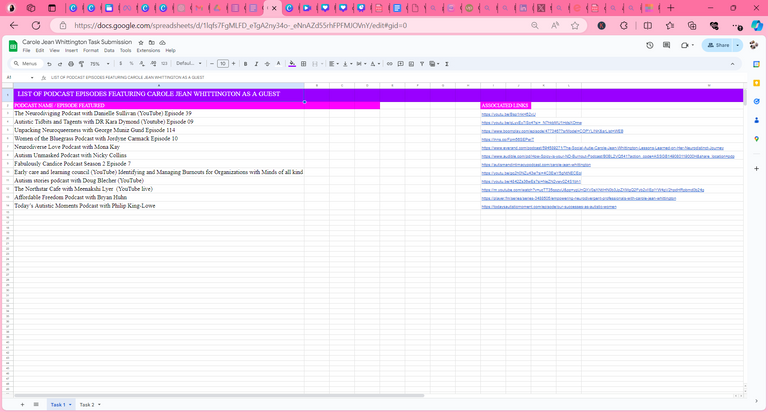Open vertical align dropdown
Image resolution: width=768 pixels, height=412 pixels.
pos(347,64)
